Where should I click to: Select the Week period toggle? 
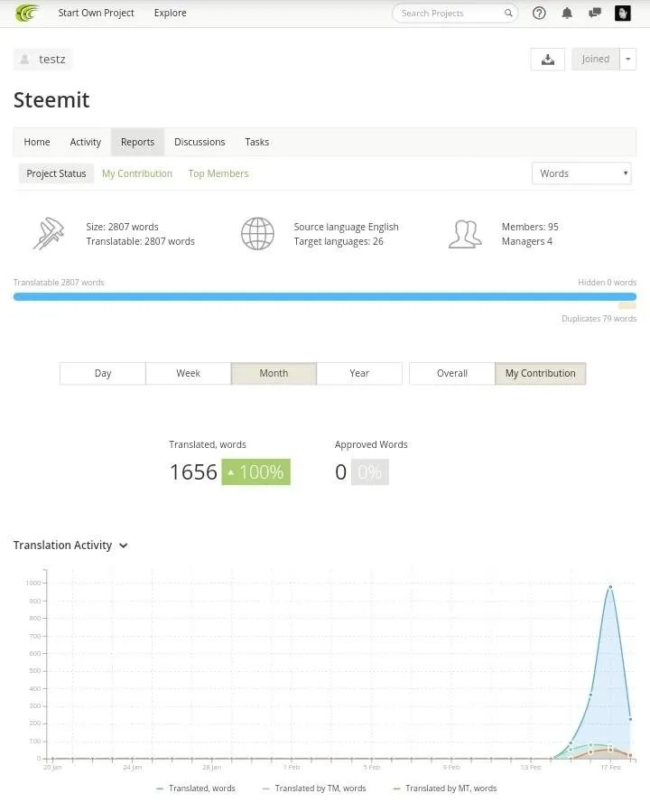coord(189,373)
